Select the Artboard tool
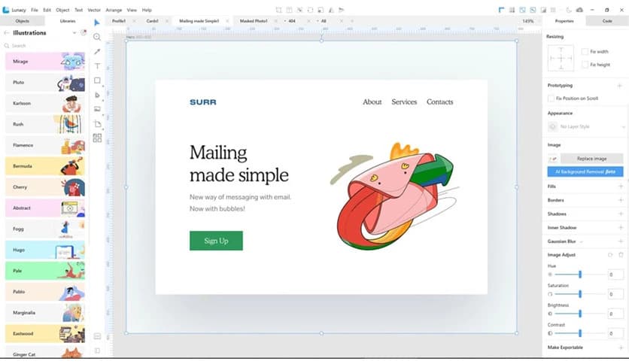 97,124
